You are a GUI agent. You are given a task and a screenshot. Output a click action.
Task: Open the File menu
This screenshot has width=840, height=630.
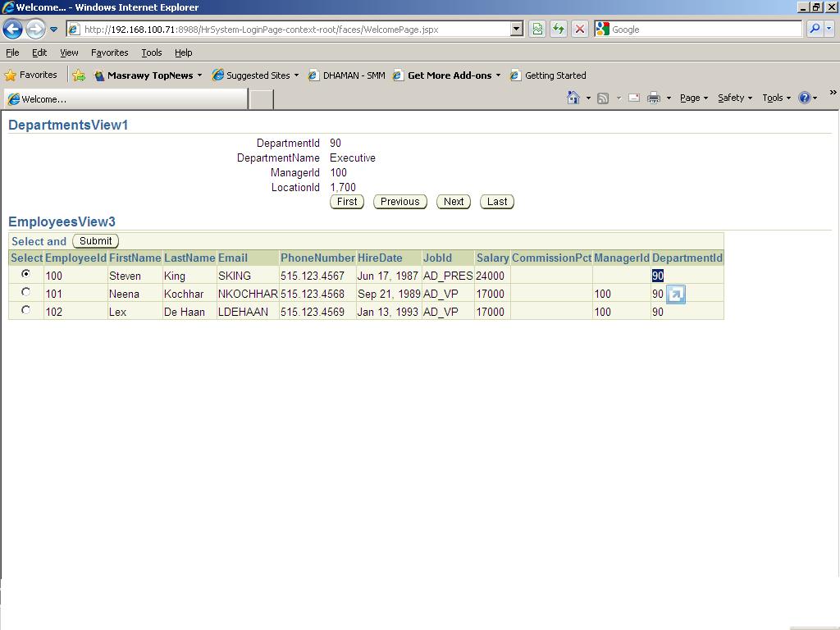[12, 52]
